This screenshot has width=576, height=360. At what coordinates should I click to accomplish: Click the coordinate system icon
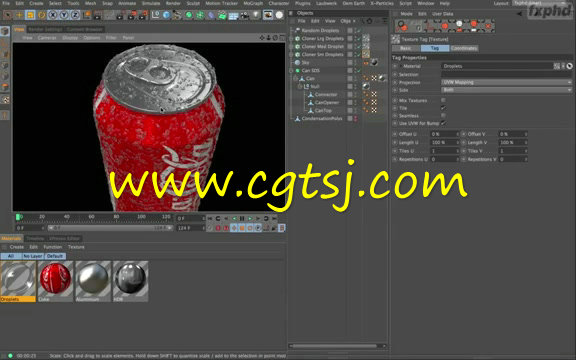(x=87, y=15)
